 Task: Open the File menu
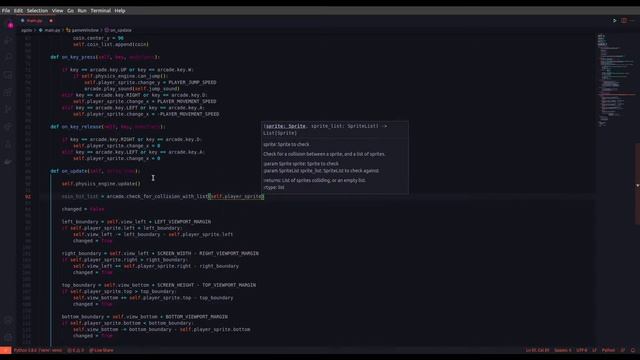pyautogui.click(x=6, y=11)
